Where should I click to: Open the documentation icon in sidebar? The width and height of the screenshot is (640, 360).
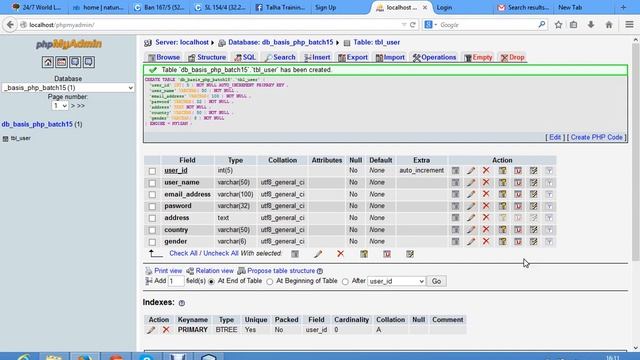(89, 62)
